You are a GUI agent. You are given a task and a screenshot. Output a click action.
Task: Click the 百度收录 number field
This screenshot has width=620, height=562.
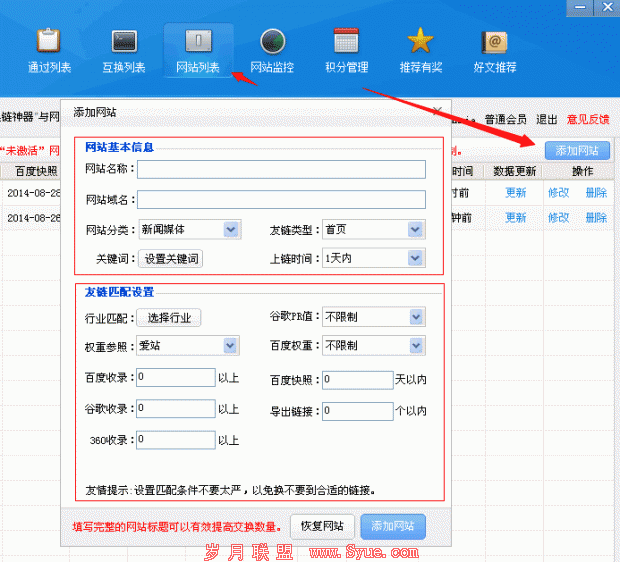click(x=176, y=377)
